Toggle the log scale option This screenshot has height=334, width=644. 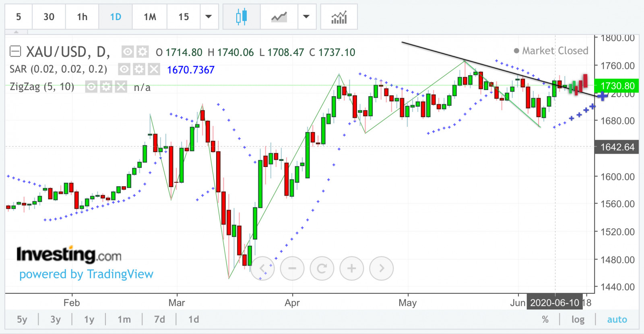coord(578,320)
